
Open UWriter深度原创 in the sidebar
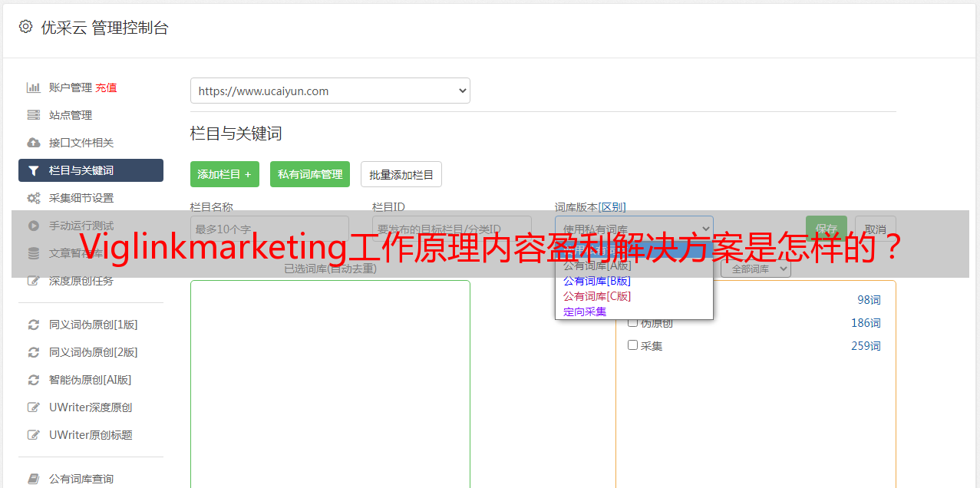pyautogui.click(x=91, y=407)
